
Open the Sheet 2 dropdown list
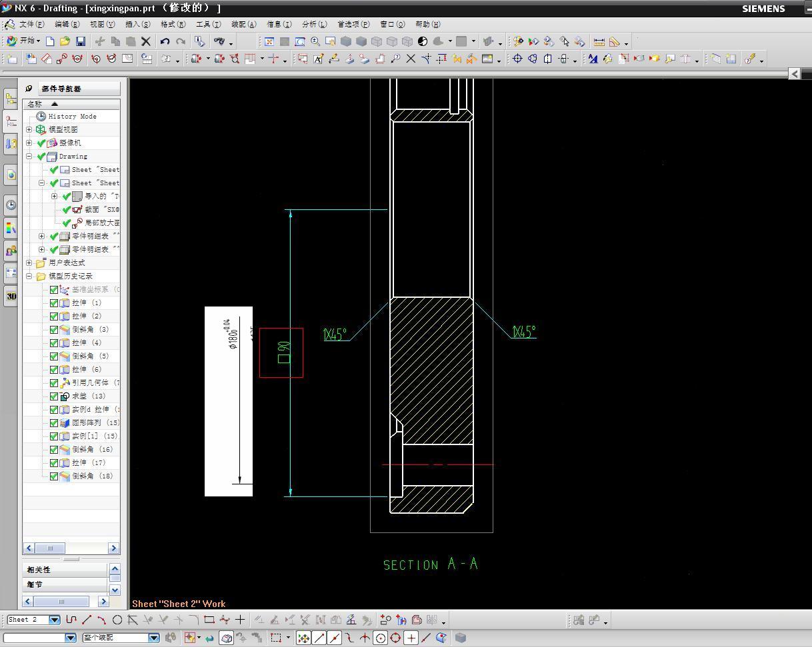[x=55, y=620]
